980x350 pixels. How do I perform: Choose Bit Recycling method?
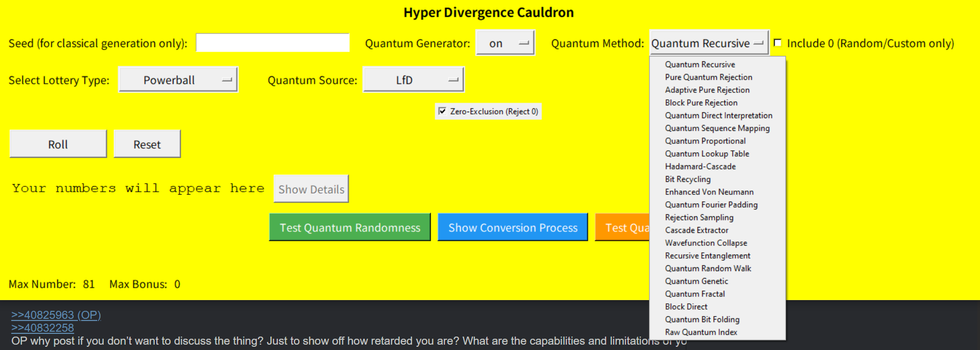pyautogui.click(x=717, y=179)
